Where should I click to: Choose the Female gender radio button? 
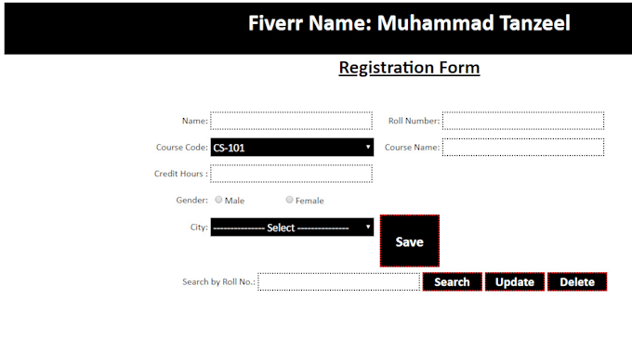click(x=289, y=200)
